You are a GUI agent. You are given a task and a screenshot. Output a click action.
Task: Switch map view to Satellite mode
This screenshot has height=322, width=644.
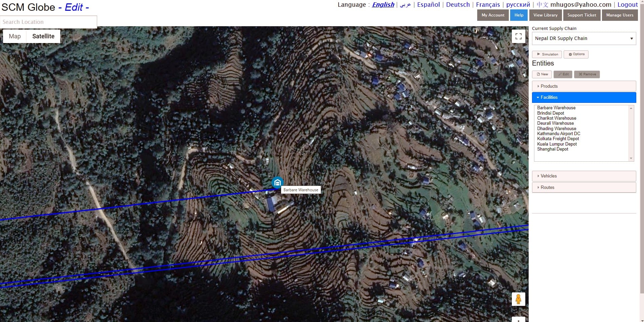click(x=43, y=36)
